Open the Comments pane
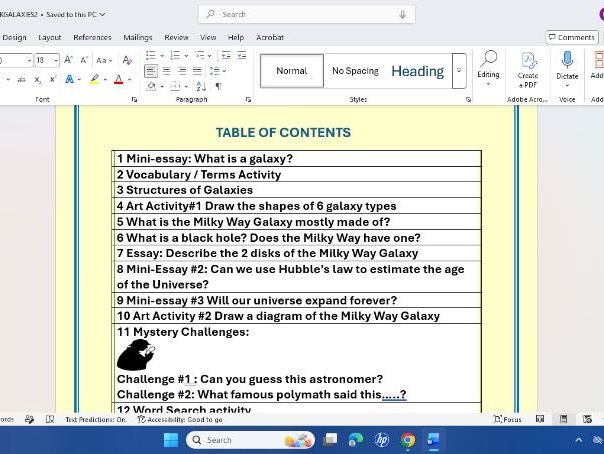 tap(572, 37)
